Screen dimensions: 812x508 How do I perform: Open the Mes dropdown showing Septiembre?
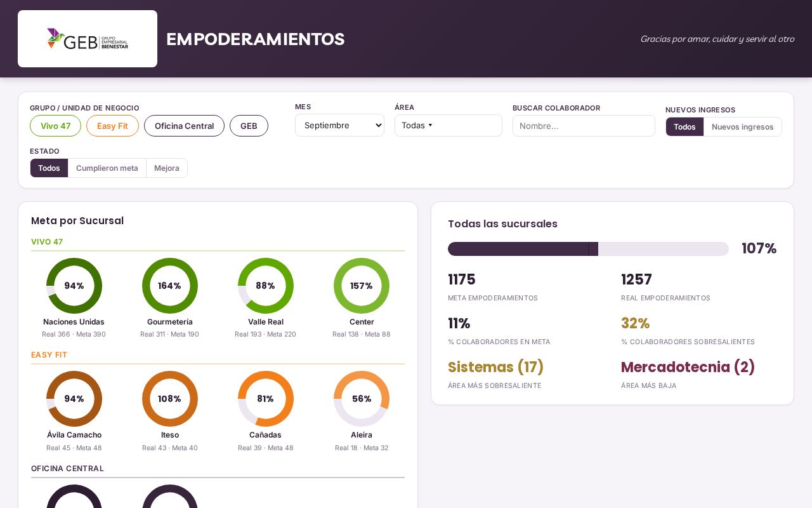tap(339, 125)
